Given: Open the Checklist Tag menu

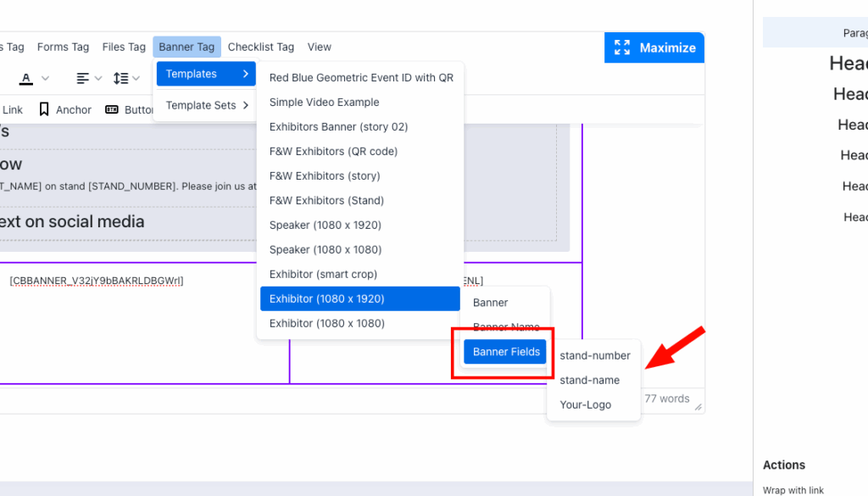Looking at the screenshot, I should pyautogui.click(x=260, y=47).
